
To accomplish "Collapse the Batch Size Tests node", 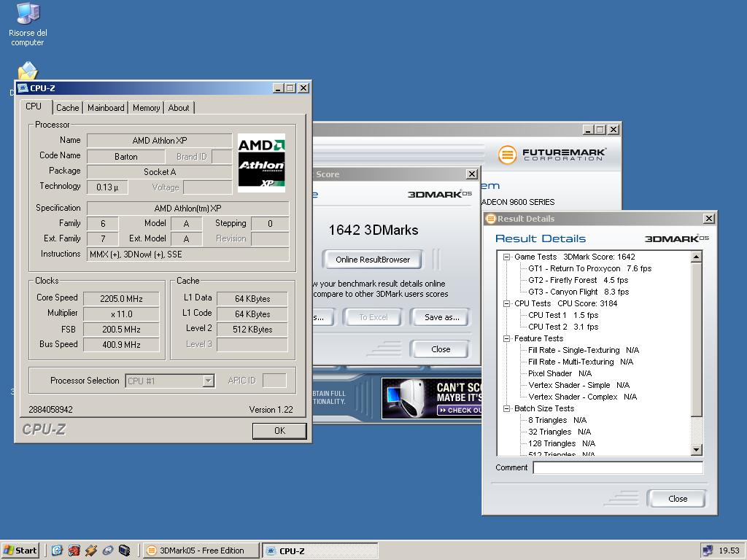I will pos(506,408).
